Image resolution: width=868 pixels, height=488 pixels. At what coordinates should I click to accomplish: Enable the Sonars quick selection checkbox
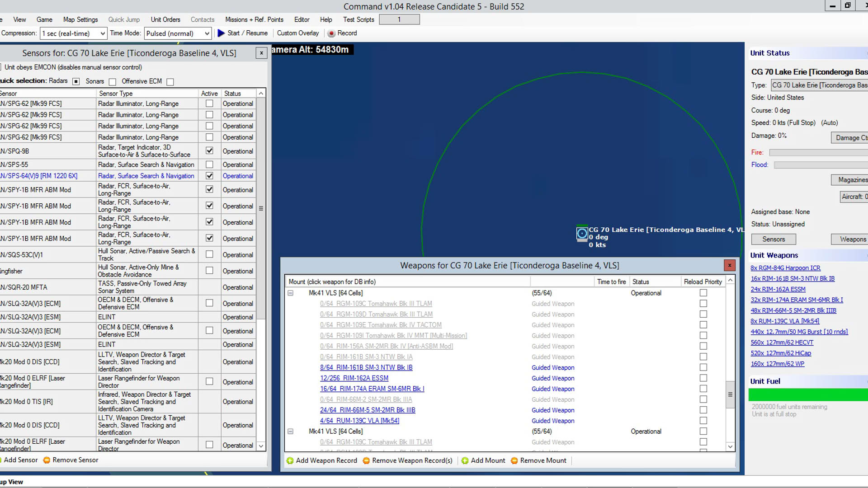coord(113,82)
